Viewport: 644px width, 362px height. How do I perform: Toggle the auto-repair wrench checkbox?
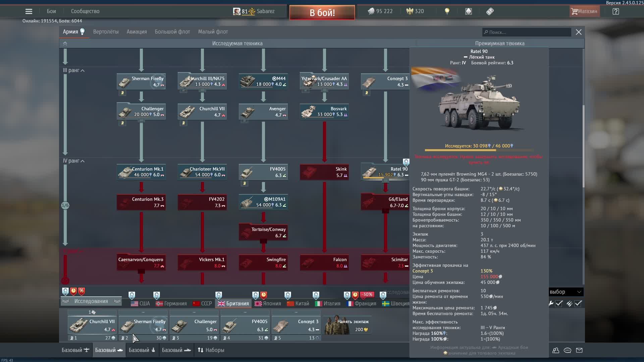coord(559,304)
